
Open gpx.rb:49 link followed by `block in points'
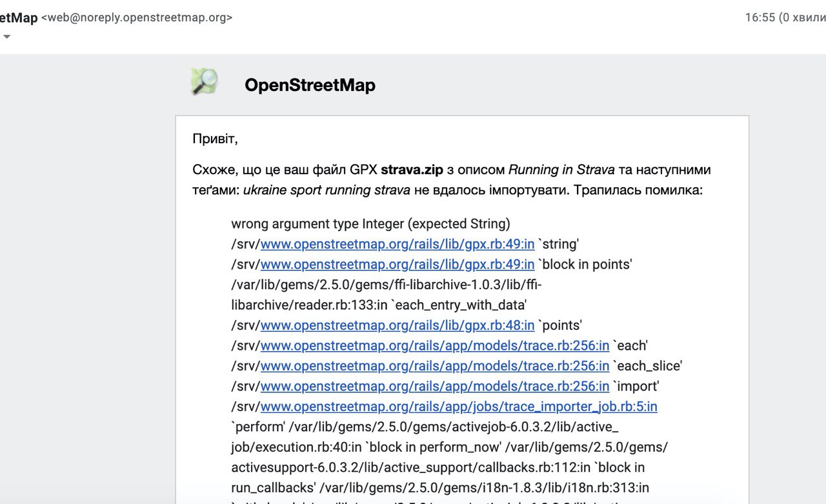pos(398,265)
